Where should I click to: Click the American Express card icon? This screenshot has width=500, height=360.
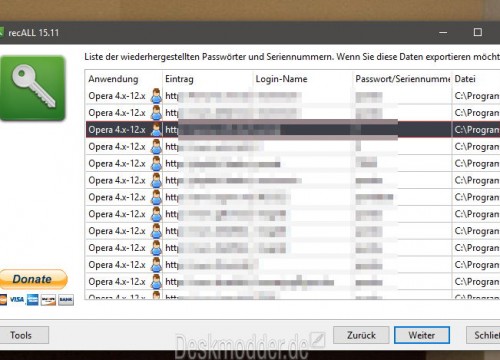(33, 300)
